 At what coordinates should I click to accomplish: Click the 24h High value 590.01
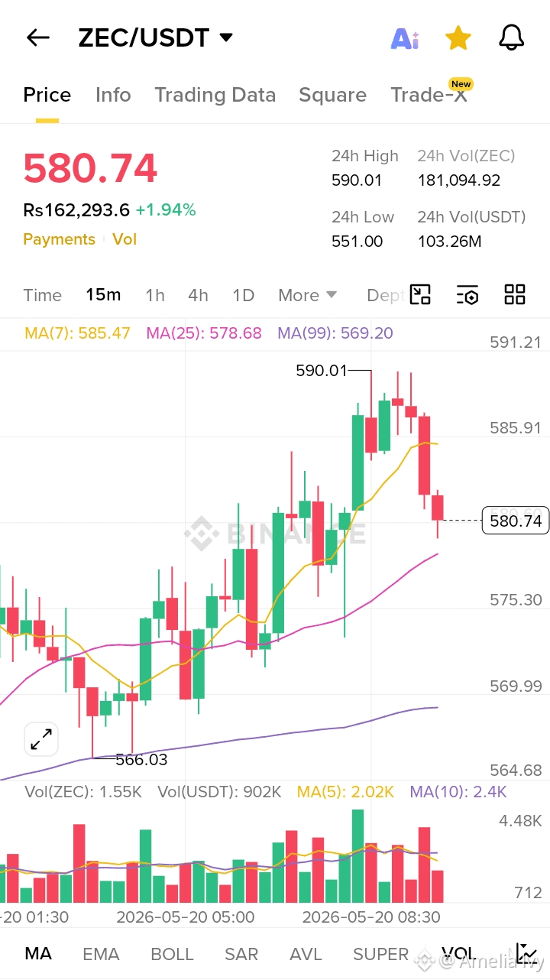pos(357,180)
